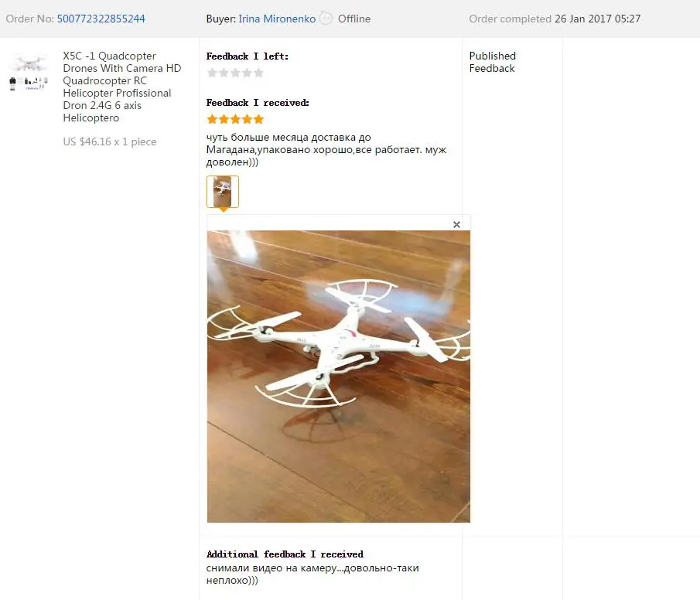700x600 pixels.
Task: Open buyer Irina Mironenko's profile
Action: click(277, 19)
